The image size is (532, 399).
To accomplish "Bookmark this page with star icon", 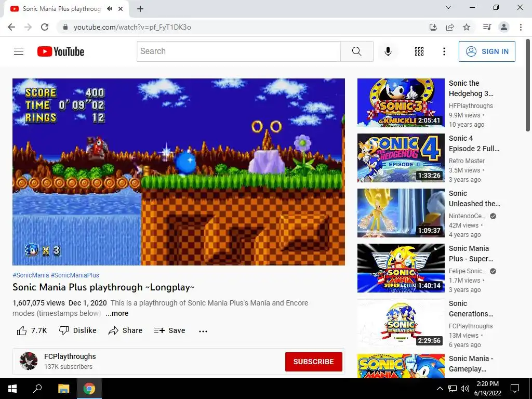I will click(x=467, y=27).
